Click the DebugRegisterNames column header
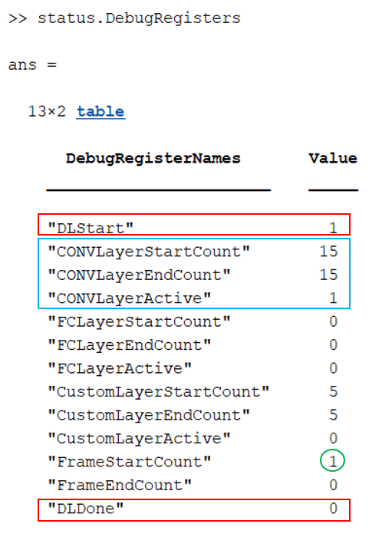The width and height of the screenshot is (392, 537). [153, 159]
